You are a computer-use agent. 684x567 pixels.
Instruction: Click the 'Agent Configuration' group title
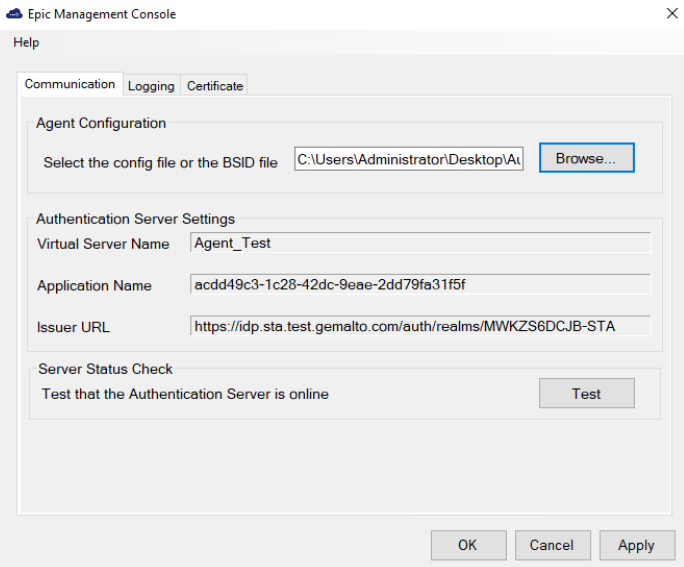coord(101,123)
